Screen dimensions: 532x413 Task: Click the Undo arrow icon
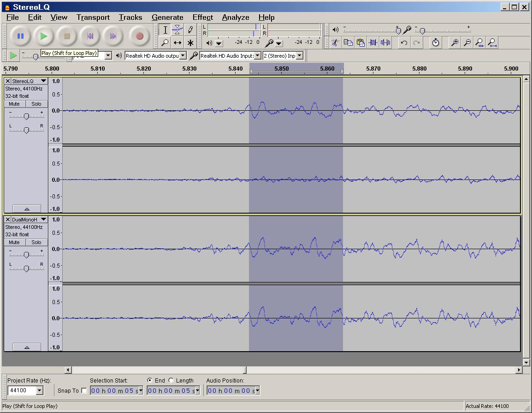[404, 42]
